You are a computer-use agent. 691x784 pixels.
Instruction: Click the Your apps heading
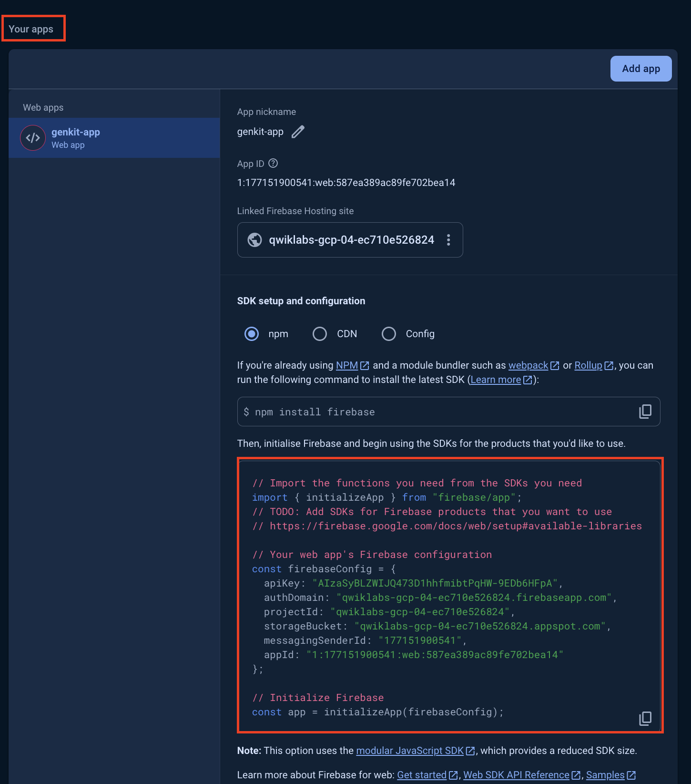pos(31,29)
